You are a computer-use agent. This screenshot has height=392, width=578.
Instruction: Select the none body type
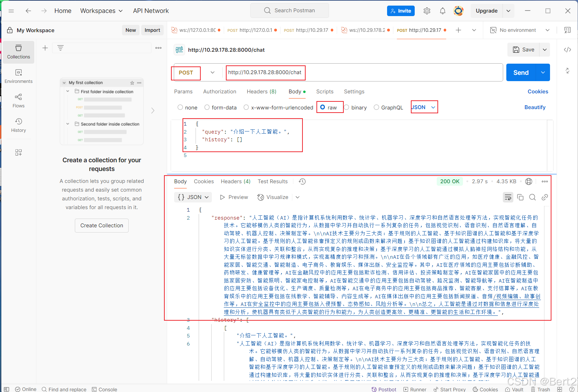180,107
